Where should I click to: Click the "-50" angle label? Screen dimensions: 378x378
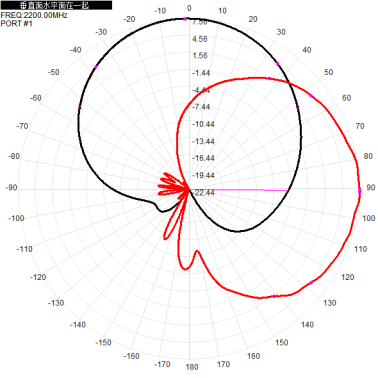pyautogui.click(x=53, y=72)
